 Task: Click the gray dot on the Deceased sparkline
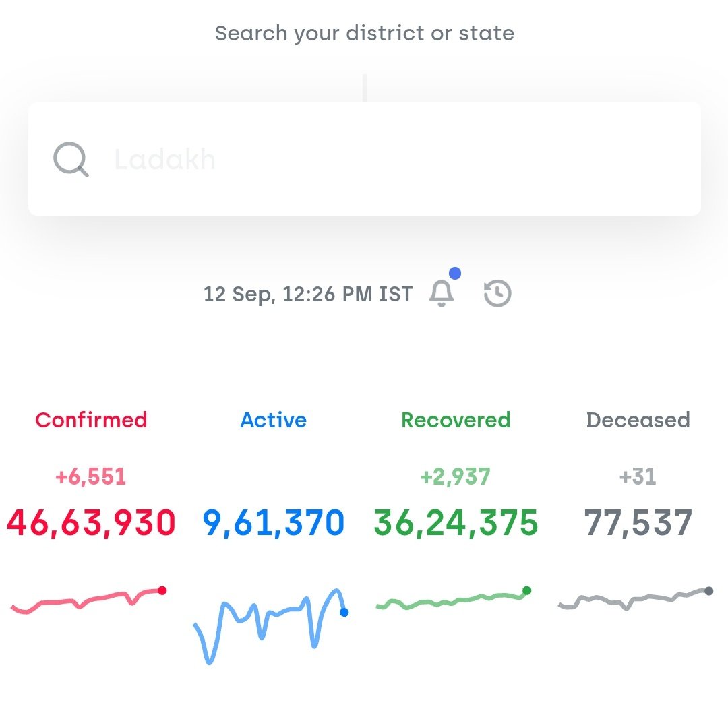(x=708, y=590)
